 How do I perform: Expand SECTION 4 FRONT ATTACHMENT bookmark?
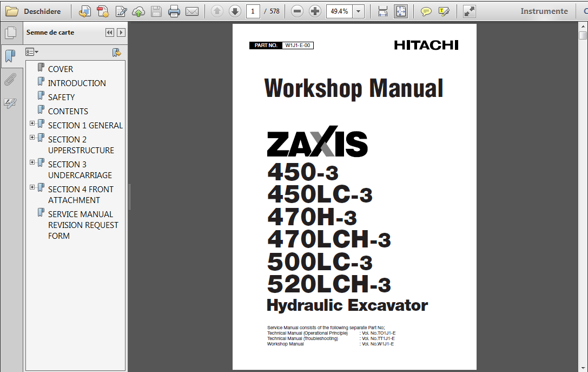[32, 187]
